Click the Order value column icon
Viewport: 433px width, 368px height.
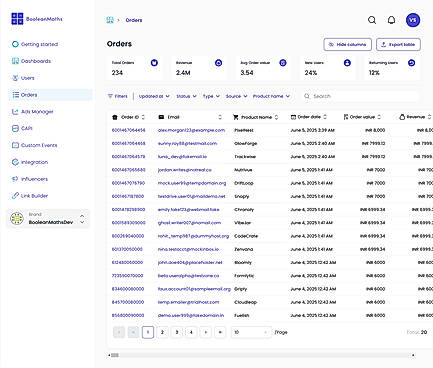click(346, 117)
